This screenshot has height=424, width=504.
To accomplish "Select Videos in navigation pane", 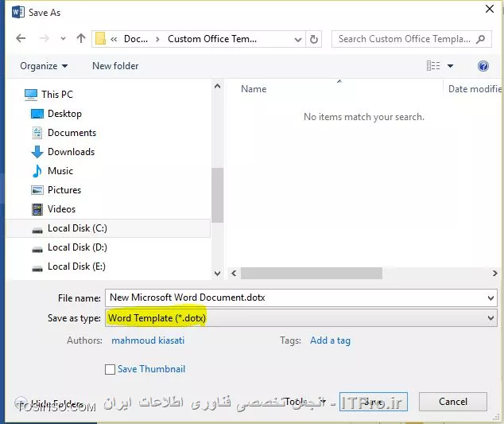I will click(54, 209).
